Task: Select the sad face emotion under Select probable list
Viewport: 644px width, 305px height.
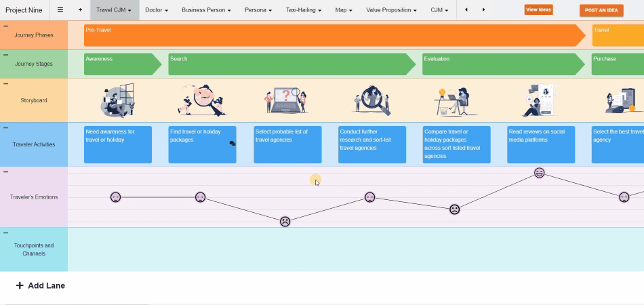Action: tap(285, 221)
